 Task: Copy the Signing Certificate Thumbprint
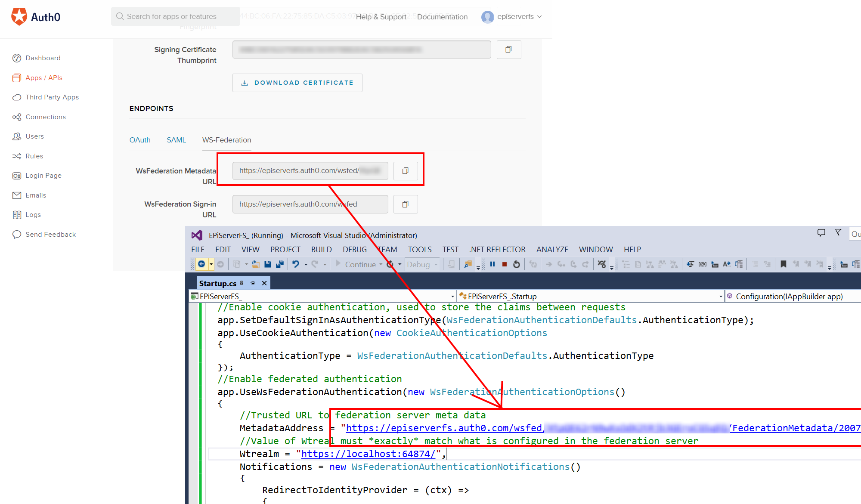508,49
